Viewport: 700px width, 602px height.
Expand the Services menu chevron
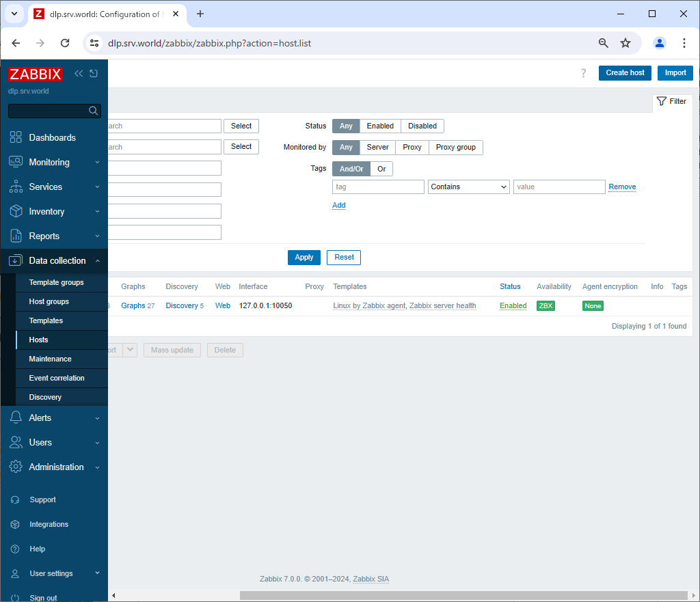coord(97,187)
